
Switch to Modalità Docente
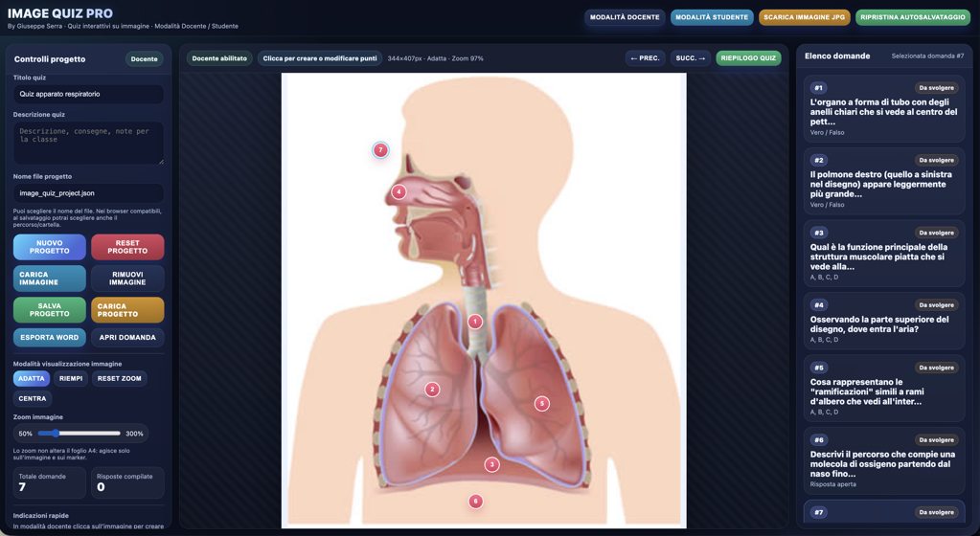[x=625, y=17]
